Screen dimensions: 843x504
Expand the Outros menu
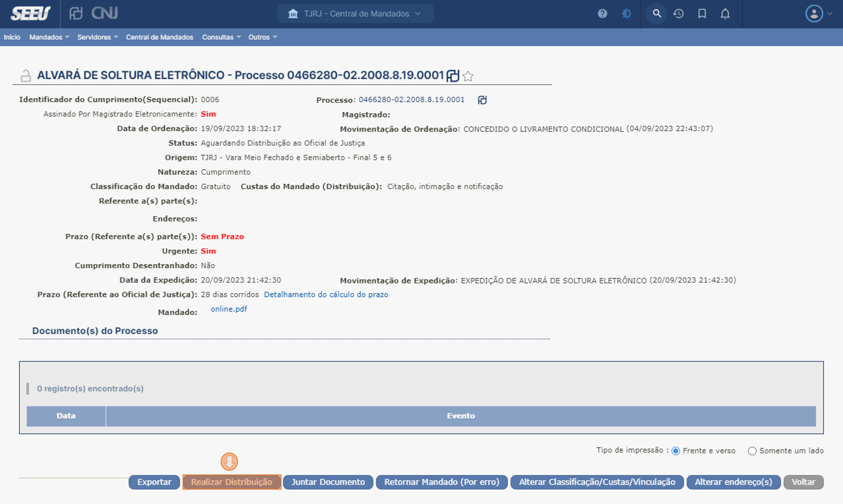[x=263, y=37]
